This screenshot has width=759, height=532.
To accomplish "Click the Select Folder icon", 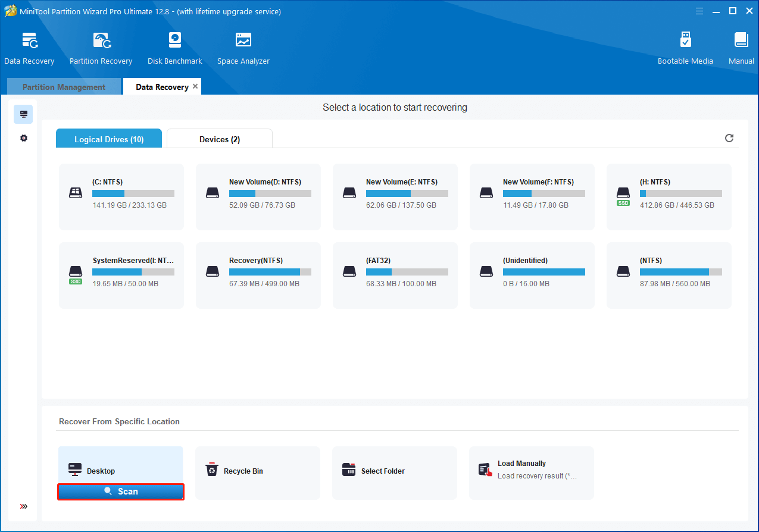I will tap(349, 470).
